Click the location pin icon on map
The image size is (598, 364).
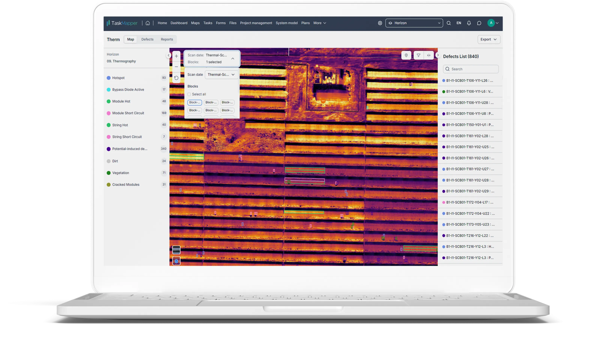[406, 55]
